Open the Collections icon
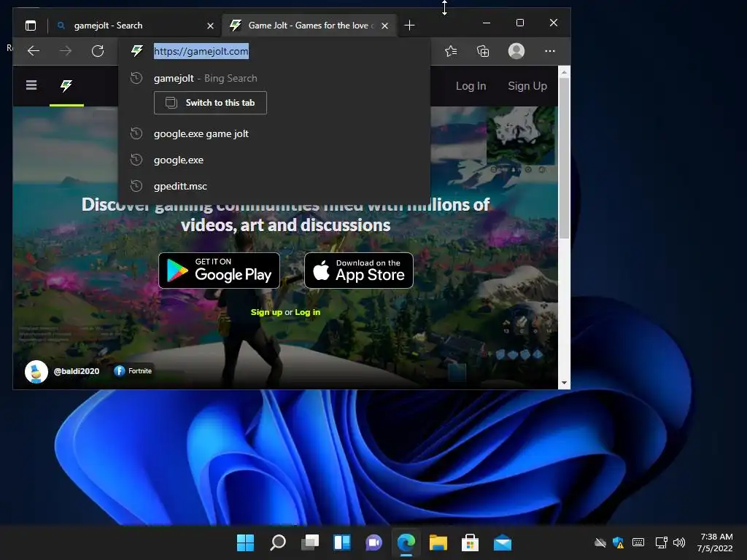Screen dimensions: 747x560 click(483, 51)
